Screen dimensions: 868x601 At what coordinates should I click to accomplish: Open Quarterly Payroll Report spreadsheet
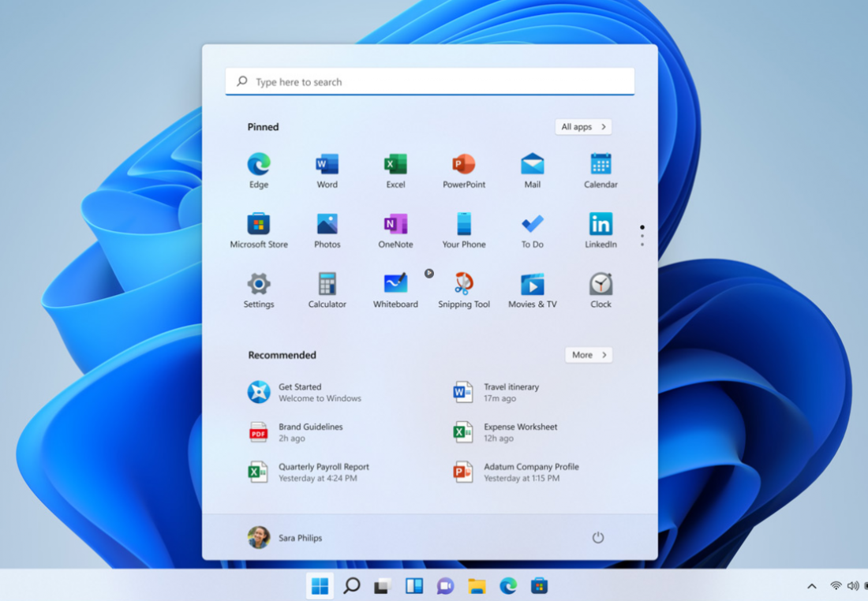(x=308, y=472)
